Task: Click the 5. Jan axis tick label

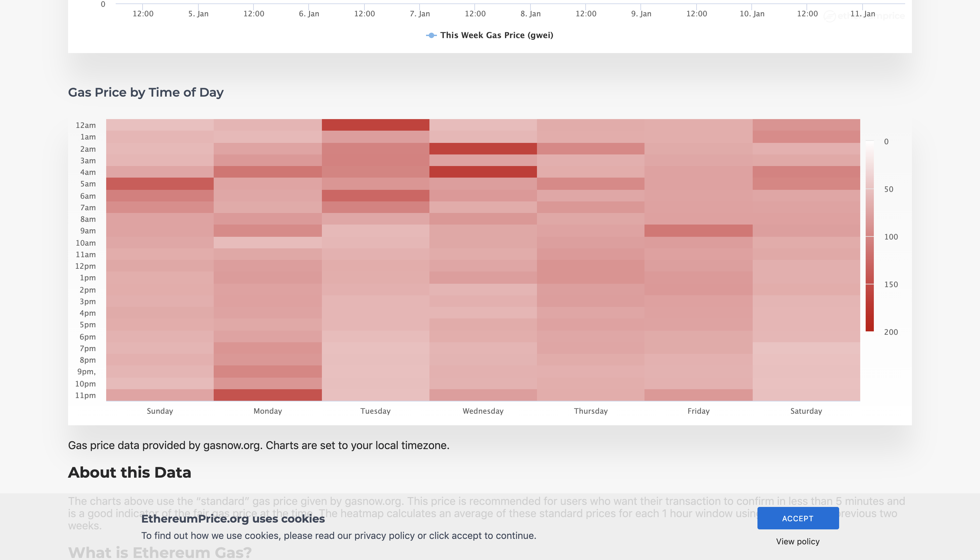Action: 198,14
